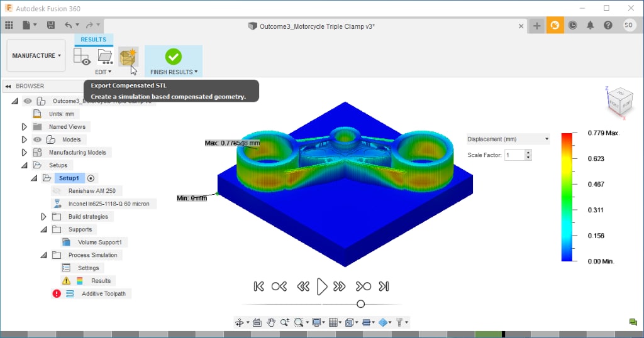Open the EDIT menu dropdown
Screen dimensions: 644x338
coord(103,72)
